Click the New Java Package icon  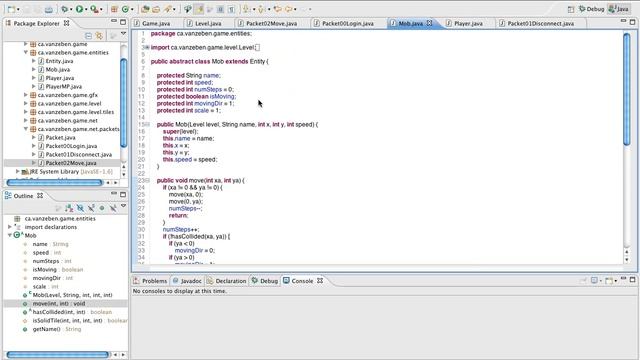point(114,9)
